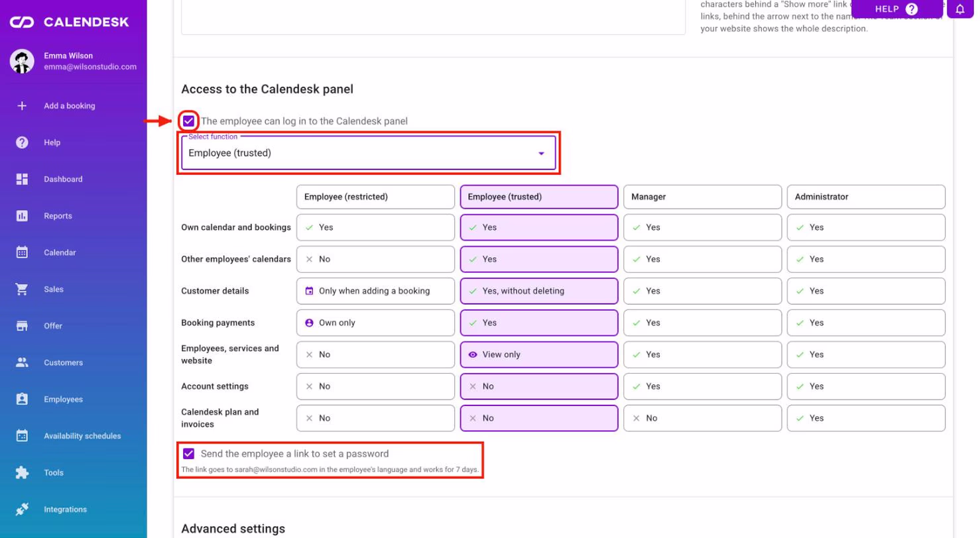Click the Customers people icon

click(x=22, y=362)
